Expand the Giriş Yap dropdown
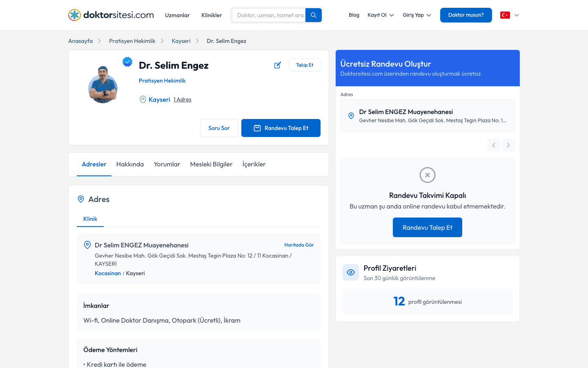 click(417, 15)
